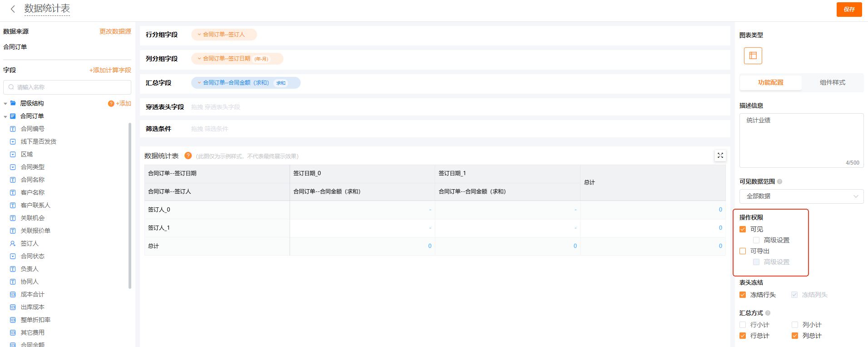Image resolution: width=868 pixels, height=347 pixels.
Task: Enable the 可导出 checkbox
Action: coord(743,251)
